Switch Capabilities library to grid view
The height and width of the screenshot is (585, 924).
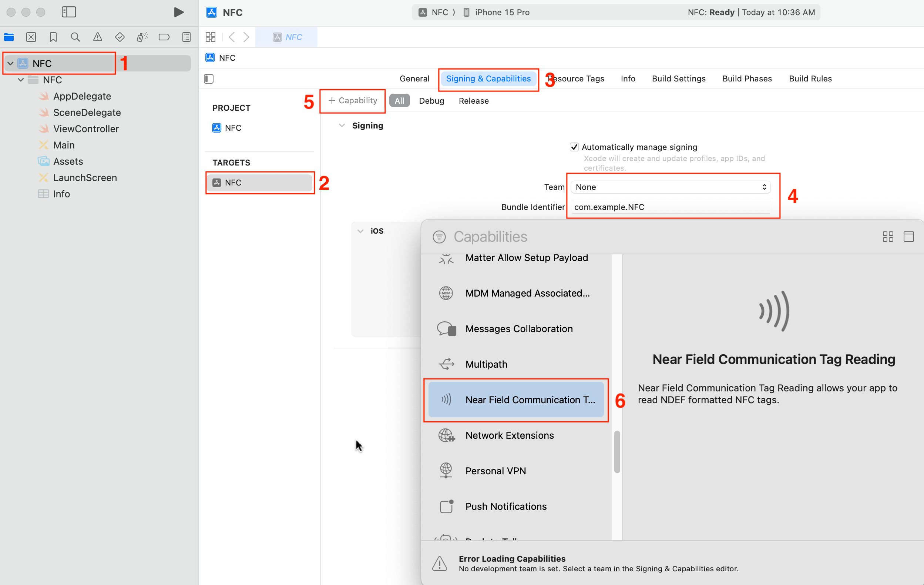point(887,237)
